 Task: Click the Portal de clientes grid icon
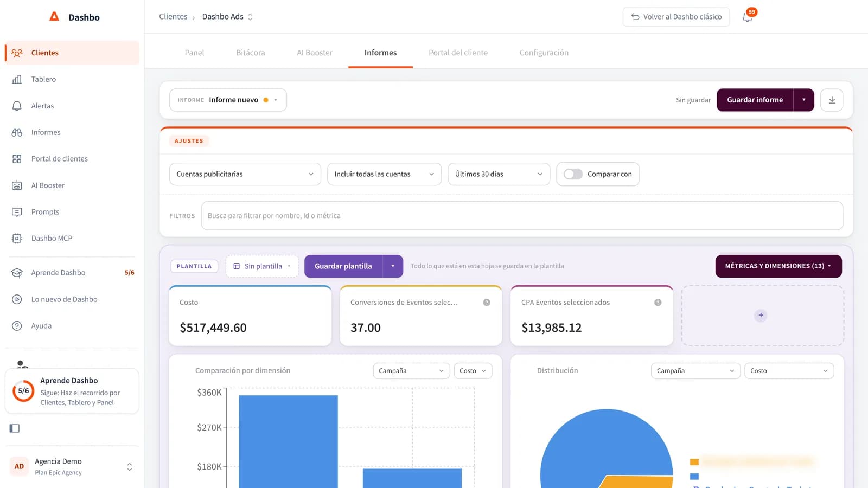click(x=17, y=159)
